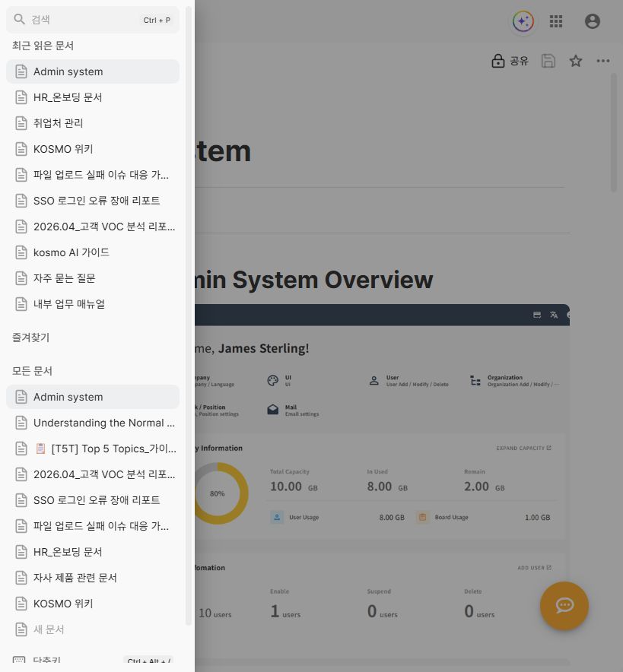Open 자사 제품 관련 문서
The image size is (623, 672).
click(x=93, y=578)
